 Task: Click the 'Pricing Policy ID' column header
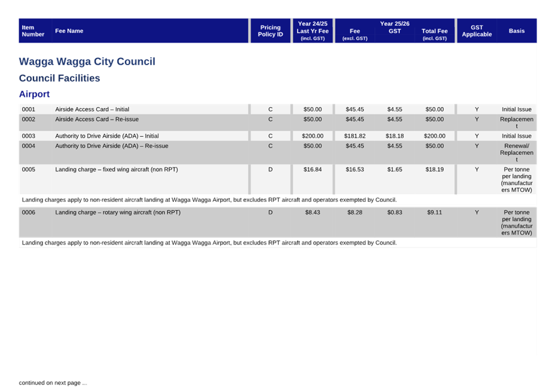tap(270, 31)
